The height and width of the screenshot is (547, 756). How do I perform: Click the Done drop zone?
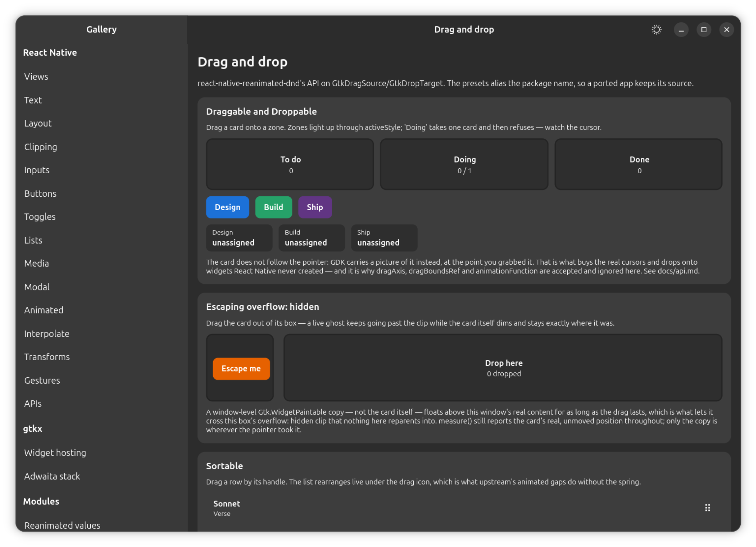[638, 164]
